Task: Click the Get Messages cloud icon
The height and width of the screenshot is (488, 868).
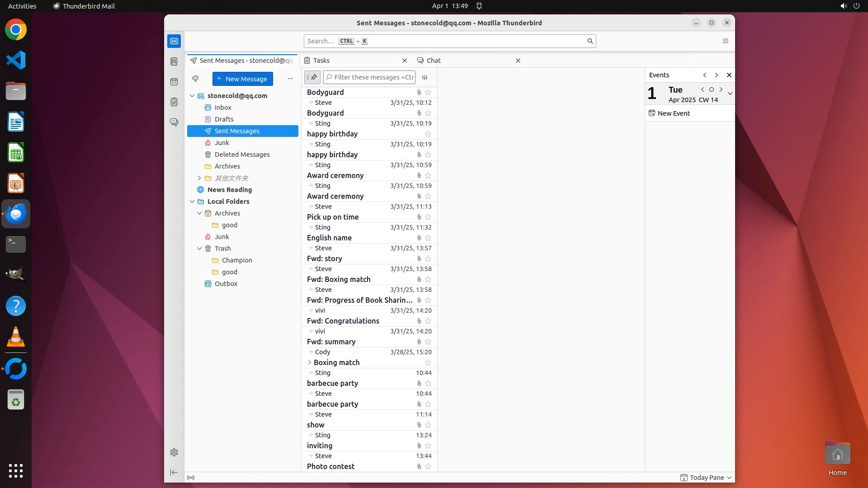Action: point(195,79)
